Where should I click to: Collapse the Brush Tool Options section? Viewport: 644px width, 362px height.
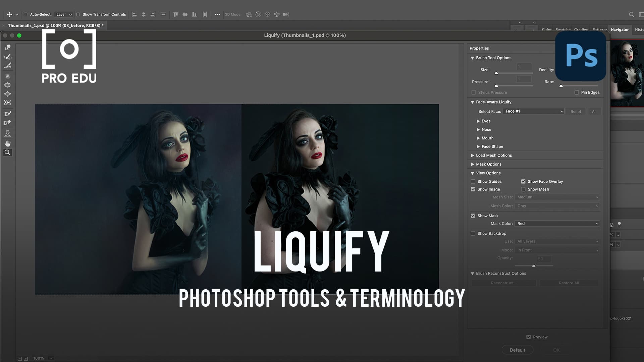pos(473,58)
